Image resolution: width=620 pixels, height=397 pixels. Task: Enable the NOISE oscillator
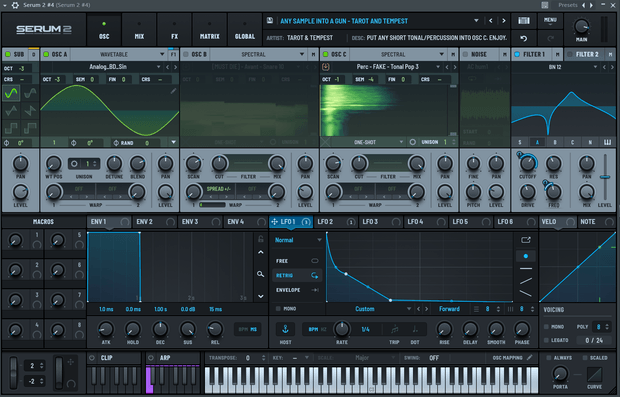click(x=465, y=54)
